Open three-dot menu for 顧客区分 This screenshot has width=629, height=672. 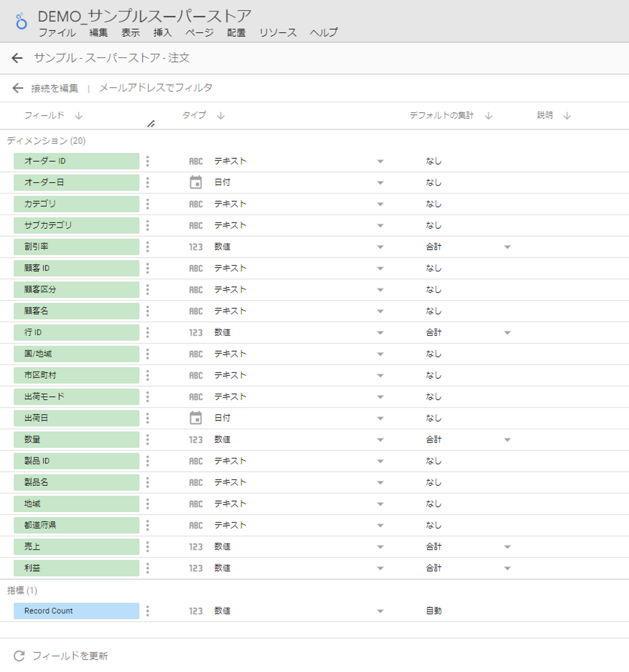tap(147, 290)
